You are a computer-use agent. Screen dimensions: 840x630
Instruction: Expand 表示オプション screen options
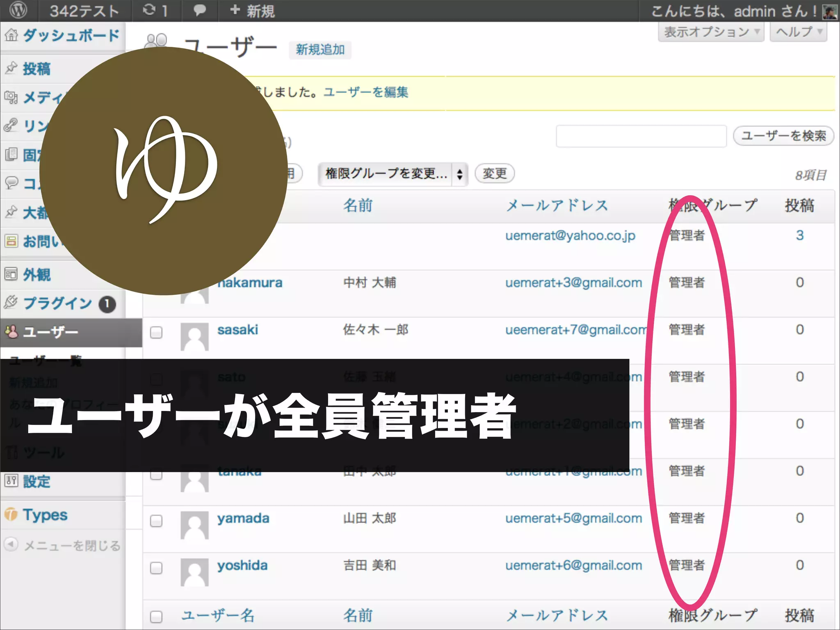711,32
